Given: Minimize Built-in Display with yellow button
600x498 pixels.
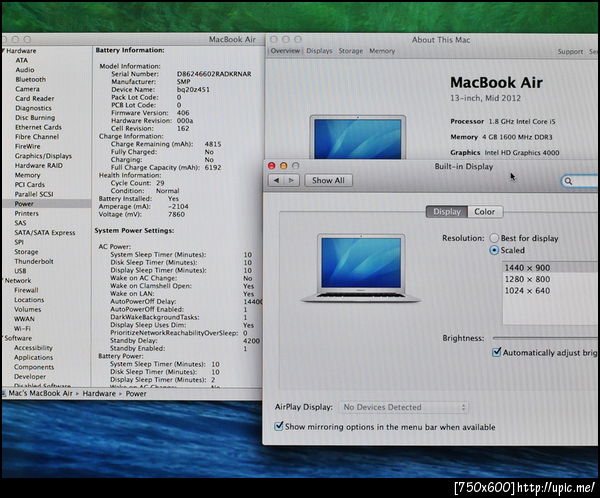Looking at the screenshot, I should click(284, 166).
